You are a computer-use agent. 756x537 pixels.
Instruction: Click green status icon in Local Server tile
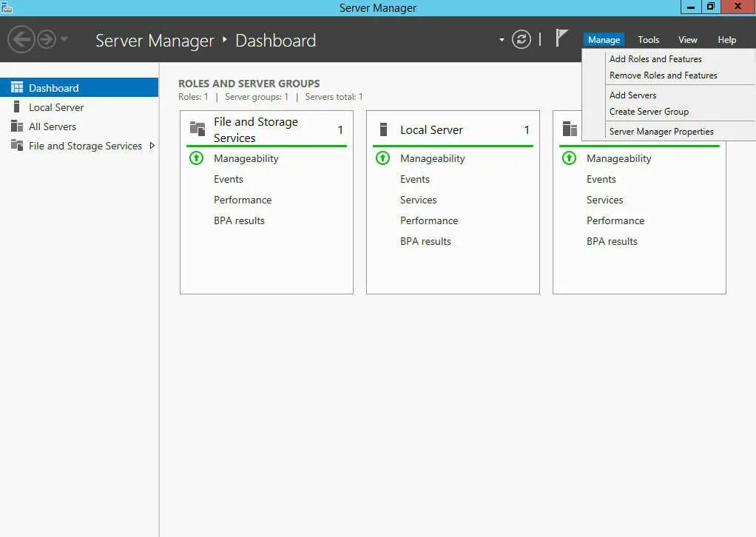[383, 158]
